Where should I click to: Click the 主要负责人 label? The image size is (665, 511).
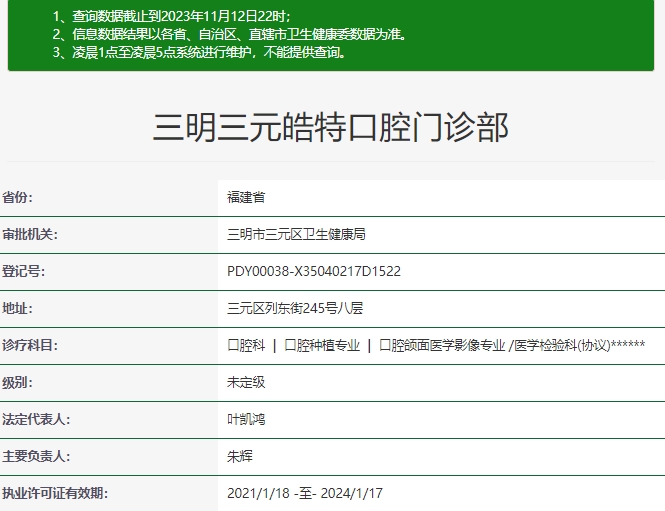(x=36, y=456)
